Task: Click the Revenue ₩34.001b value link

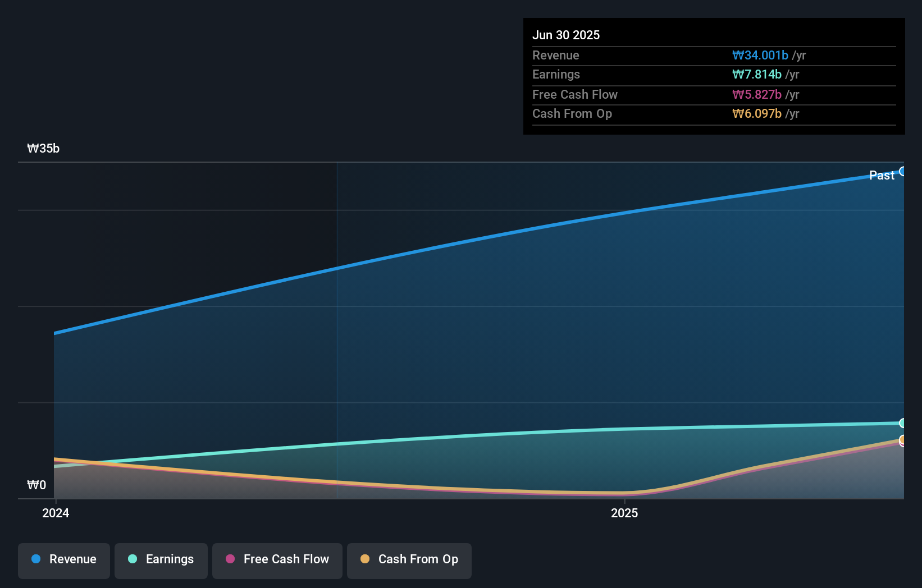Action: pyautogui.click(x=761, y=55)
